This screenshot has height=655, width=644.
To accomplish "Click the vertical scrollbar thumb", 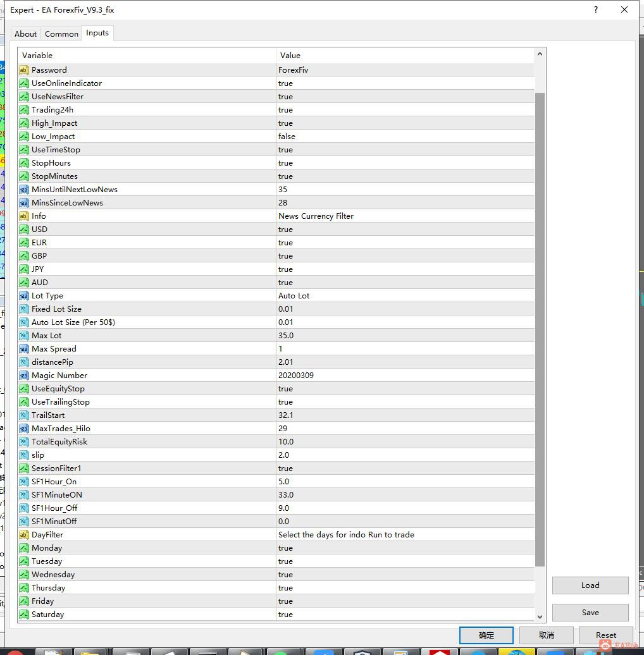I will click(540, 329).
